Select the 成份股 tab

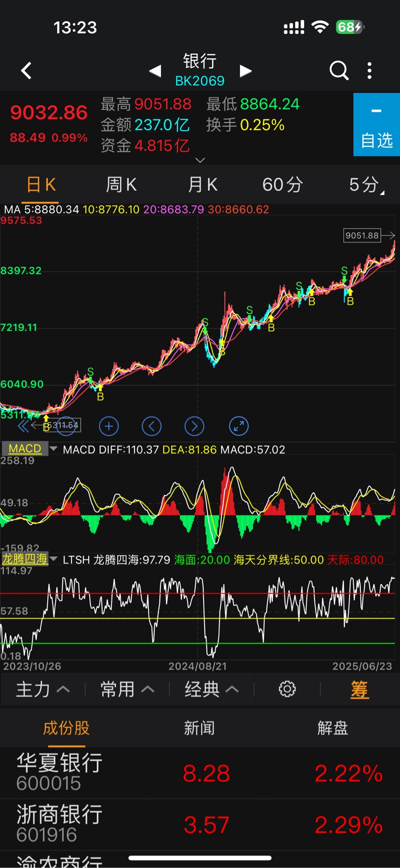66,728
